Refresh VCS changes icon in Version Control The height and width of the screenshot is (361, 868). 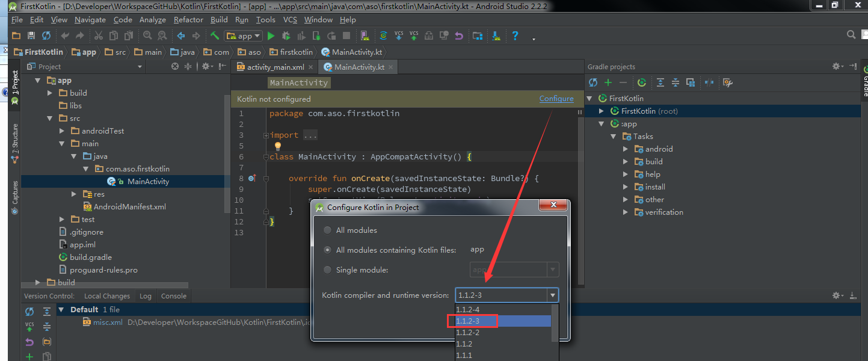pyautogui.click(x=29, y=312)
